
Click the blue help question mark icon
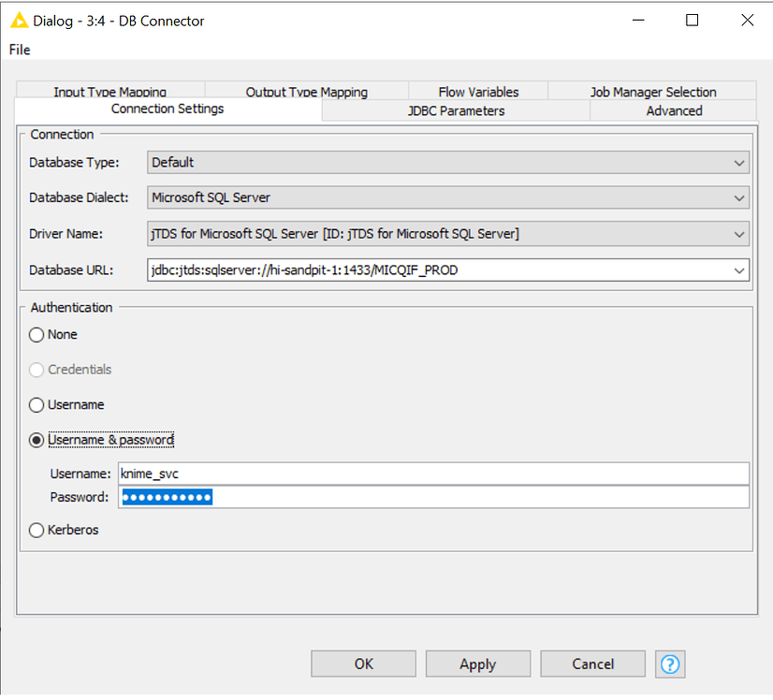click(x=670, y=664)
